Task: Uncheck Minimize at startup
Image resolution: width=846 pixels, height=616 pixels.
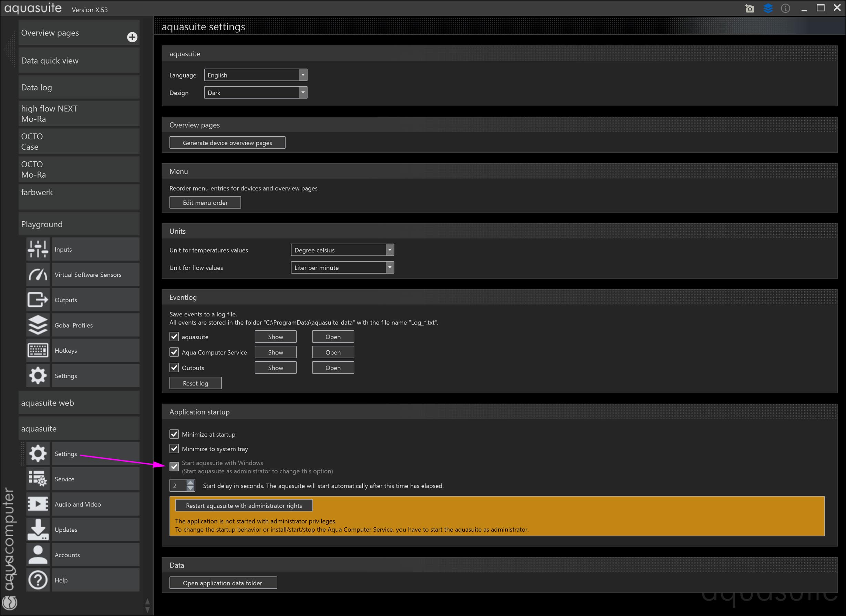Action: point(174,434)
